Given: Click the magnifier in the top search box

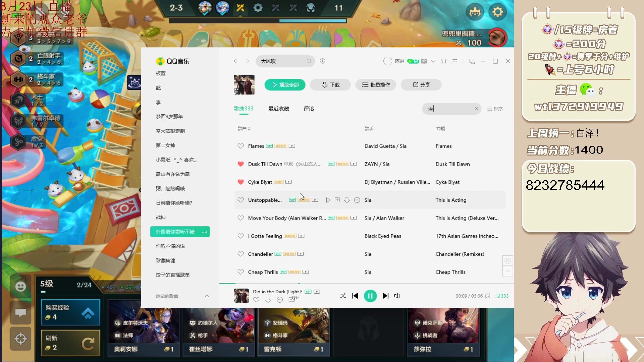Looking at the screenshot, I should click(x=309, y=61).
